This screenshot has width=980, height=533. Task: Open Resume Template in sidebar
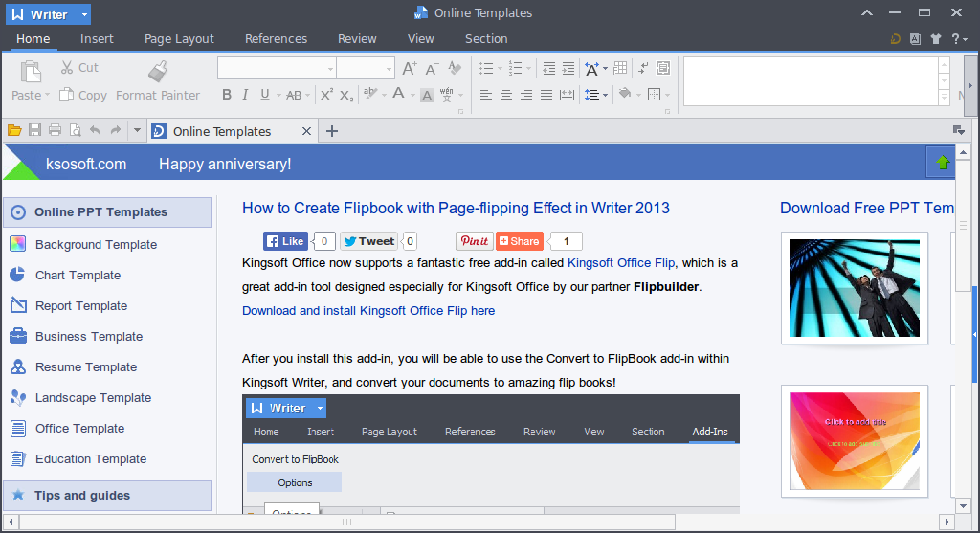(x=86, y=366)
